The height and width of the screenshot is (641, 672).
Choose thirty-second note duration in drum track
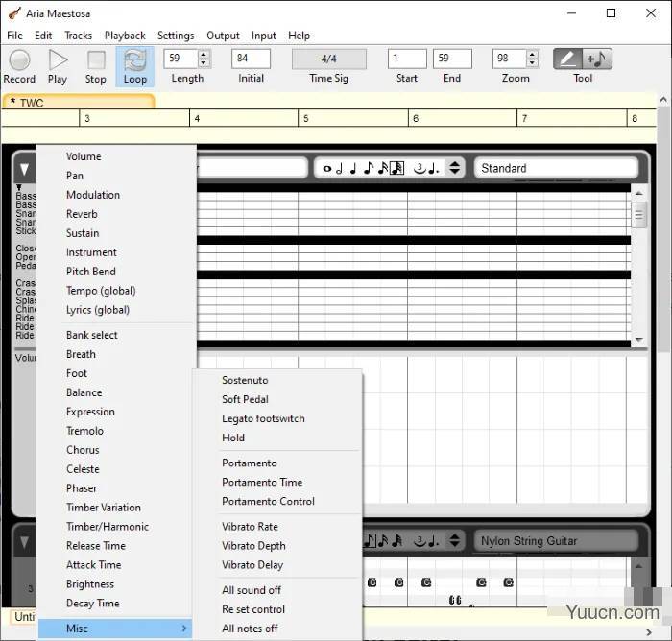click(396, 168)
